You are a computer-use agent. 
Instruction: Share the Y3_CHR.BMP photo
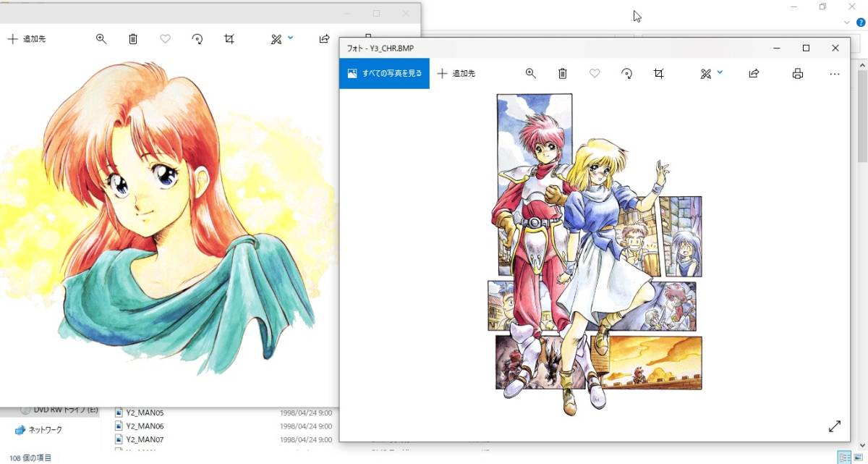pyautogui.click(x=754, y=73)
